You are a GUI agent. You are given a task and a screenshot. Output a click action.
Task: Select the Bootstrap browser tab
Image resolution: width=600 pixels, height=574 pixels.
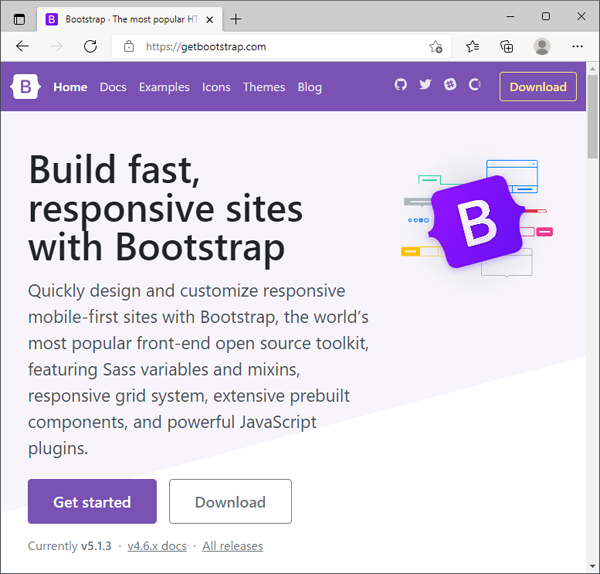click(x=129, y=19)
